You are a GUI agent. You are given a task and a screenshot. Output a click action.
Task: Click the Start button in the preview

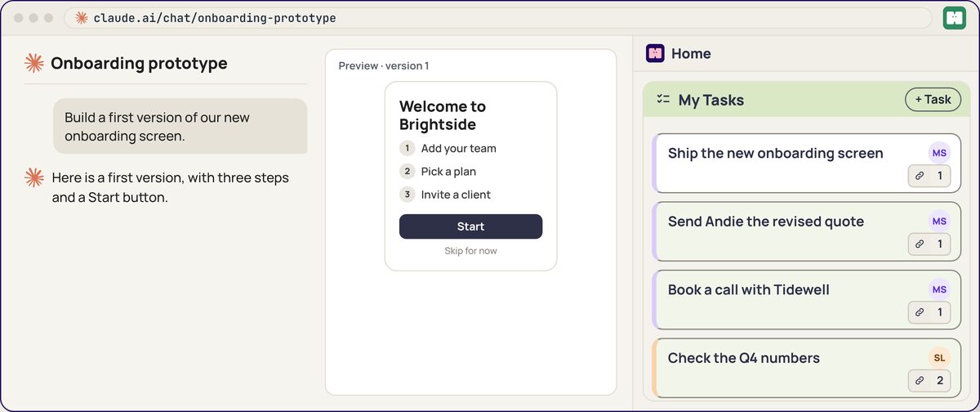(x=470, y=226)
